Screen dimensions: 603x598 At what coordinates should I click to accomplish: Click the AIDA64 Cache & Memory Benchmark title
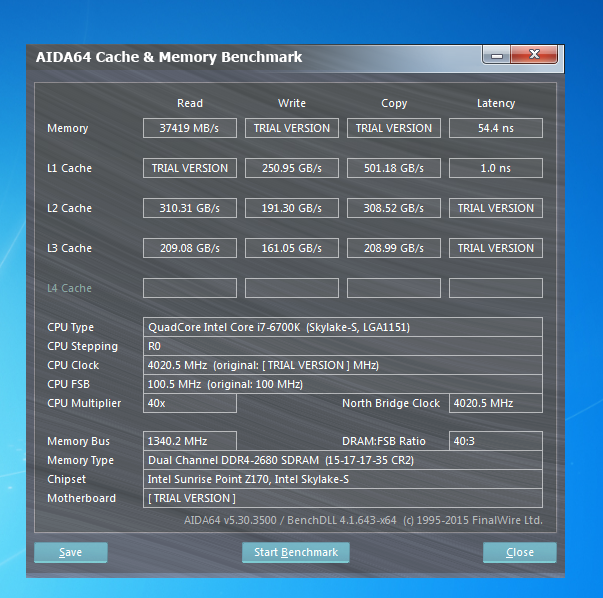169,57
